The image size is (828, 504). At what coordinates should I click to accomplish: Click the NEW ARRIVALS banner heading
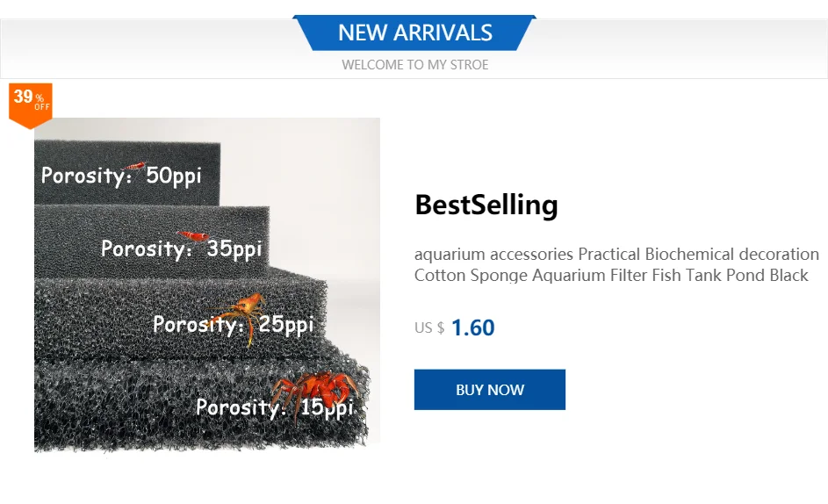414,32
